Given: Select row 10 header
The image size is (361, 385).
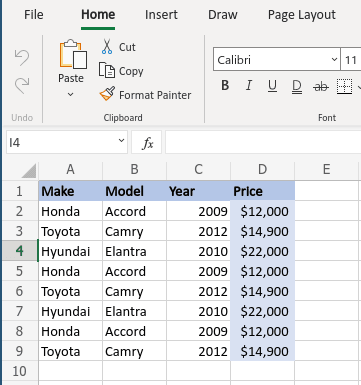Looking at the screenshot, I should click(x=20, y=371).
